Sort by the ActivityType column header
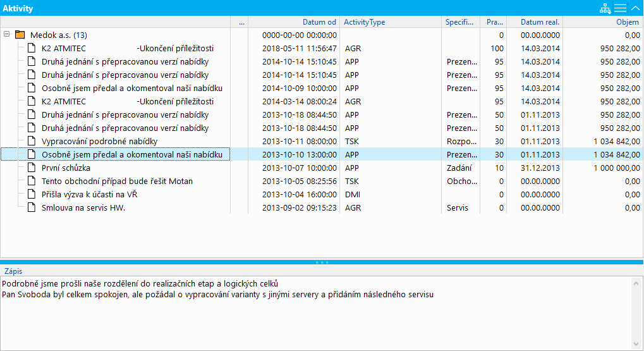Viewport: 644px width, 351px height. (364, 22)
